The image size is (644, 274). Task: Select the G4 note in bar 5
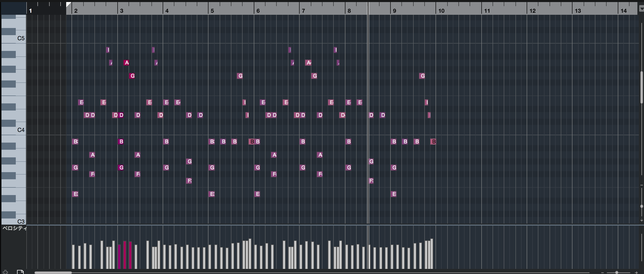240,76
